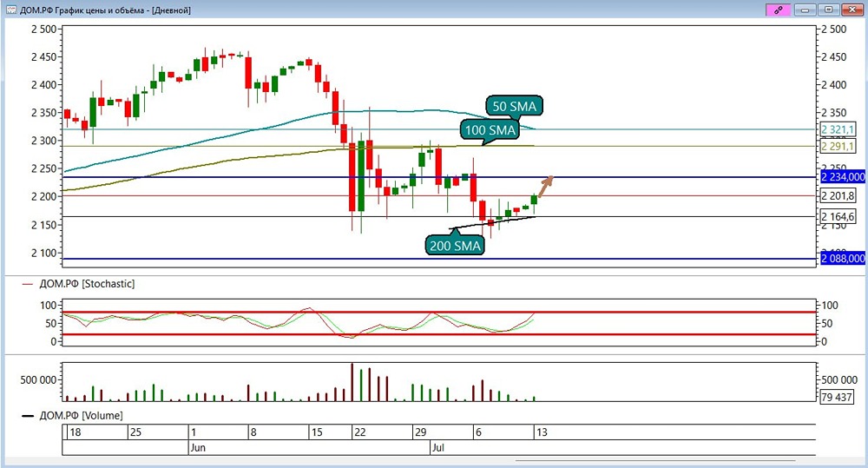Click the Jul month marker on timeline

[x=437, y=447]
